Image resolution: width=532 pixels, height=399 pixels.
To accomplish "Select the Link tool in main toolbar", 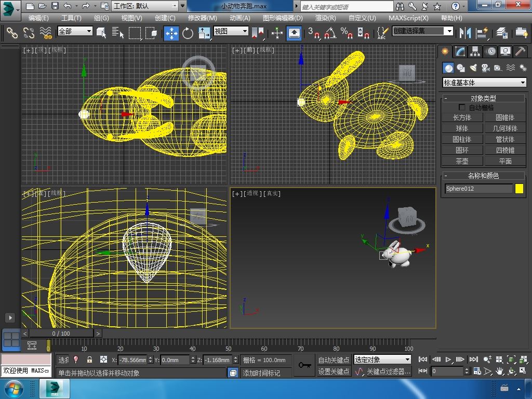I will 12,33.
